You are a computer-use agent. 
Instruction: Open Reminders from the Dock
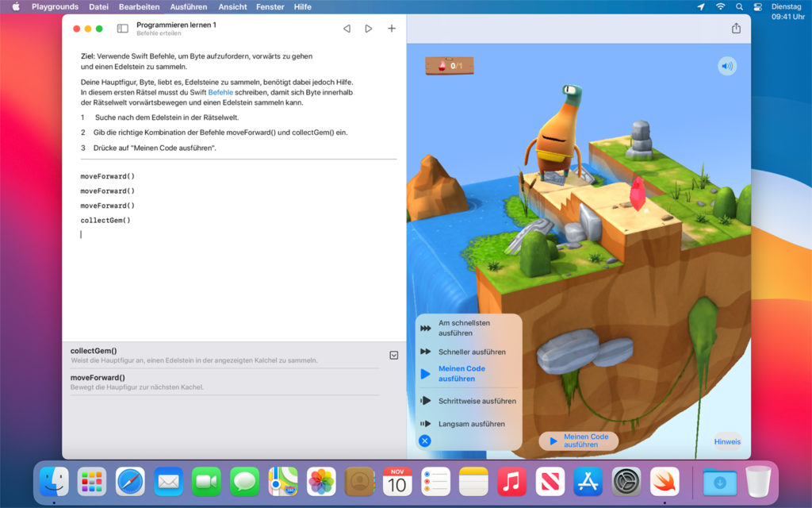[435, 482]
